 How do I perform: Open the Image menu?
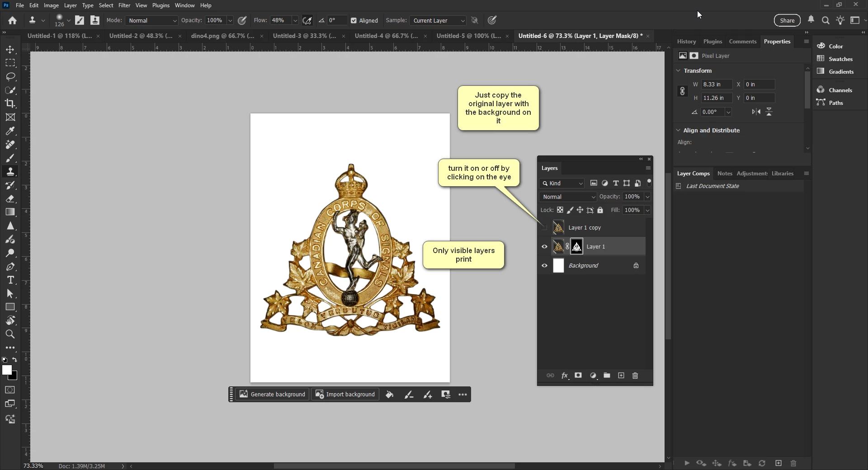tap(51, 5)
